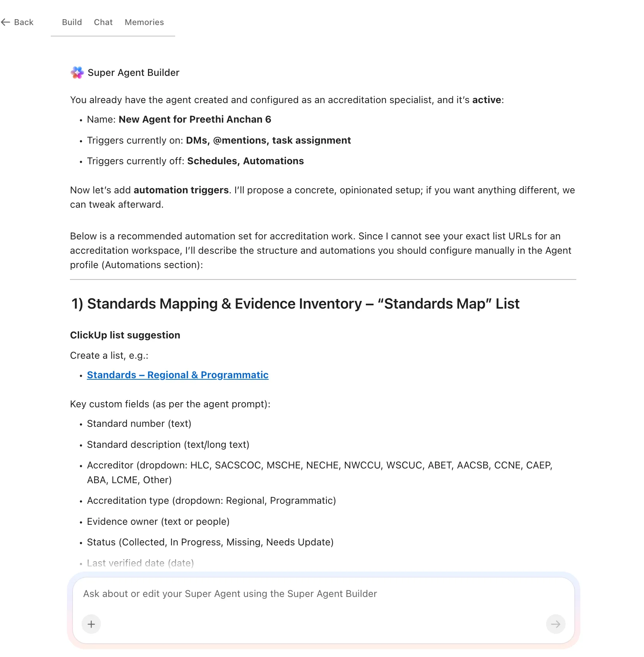Click the Back text label
644x657 pixels.
24,22
